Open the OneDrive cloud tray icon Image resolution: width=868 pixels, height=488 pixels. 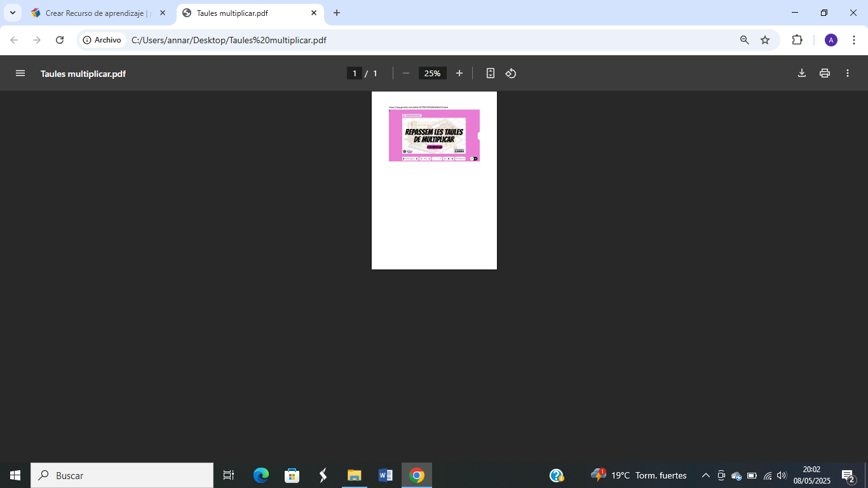coord(736,475)
